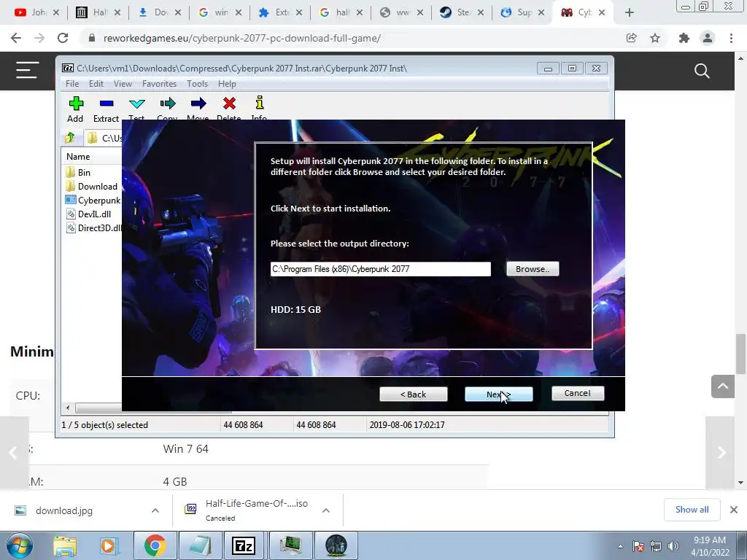Select the Bin folder in 7-Zip
The width and height of the screenshot is (747, 560).
tap(85, 172)
